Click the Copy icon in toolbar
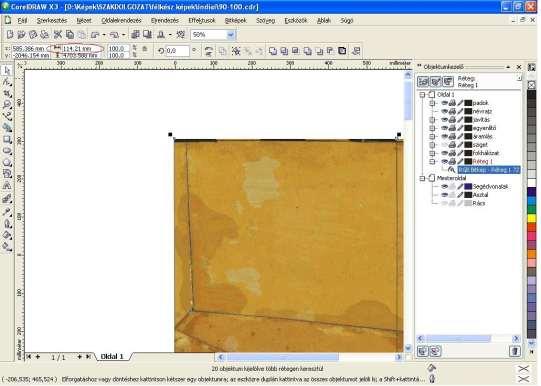Screen dimensions: 541x386 point(70,34)
